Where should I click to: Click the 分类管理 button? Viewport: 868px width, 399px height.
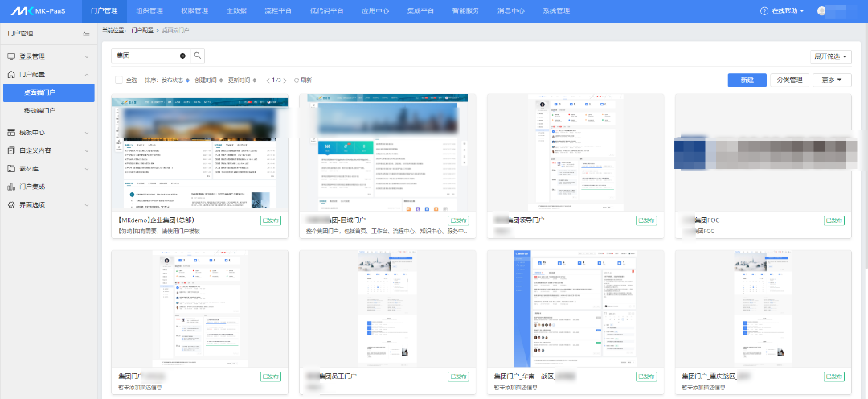[x=788, y=80]
